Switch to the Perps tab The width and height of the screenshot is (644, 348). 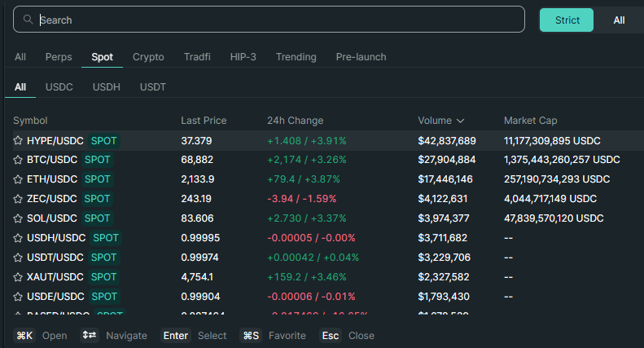click(59, 57)
